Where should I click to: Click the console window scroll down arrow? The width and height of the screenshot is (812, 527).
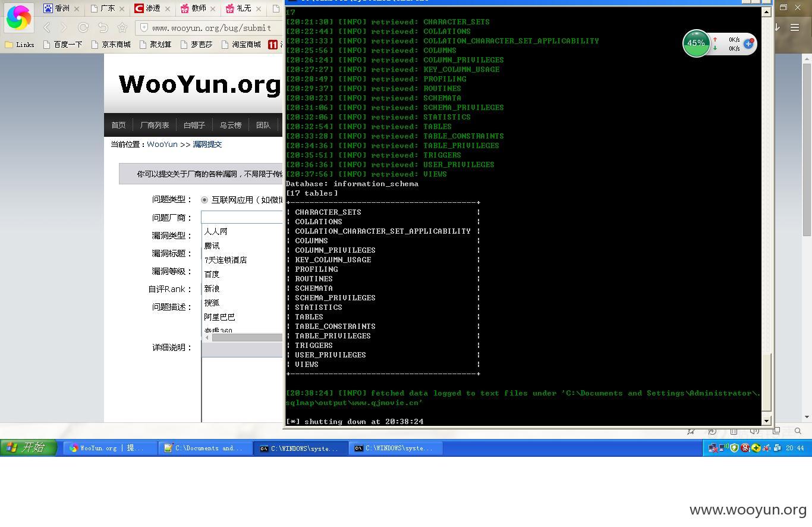click(x=766, y=421)
